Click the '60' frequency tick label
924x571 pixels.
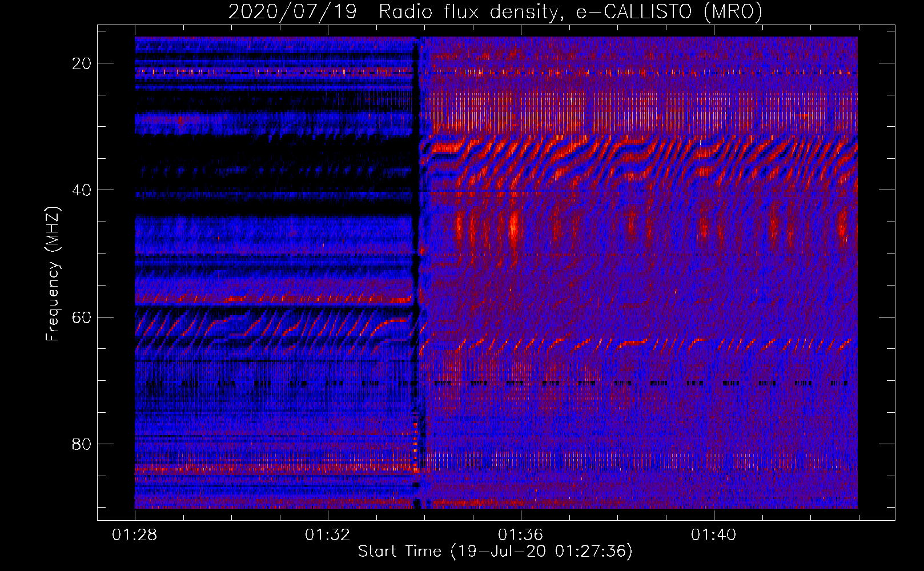[82, 317]
